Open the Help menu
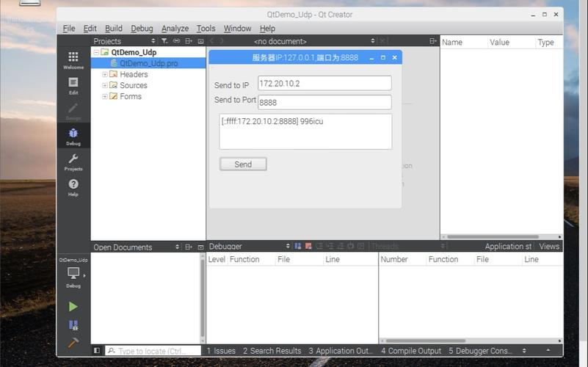 (267, 29)
